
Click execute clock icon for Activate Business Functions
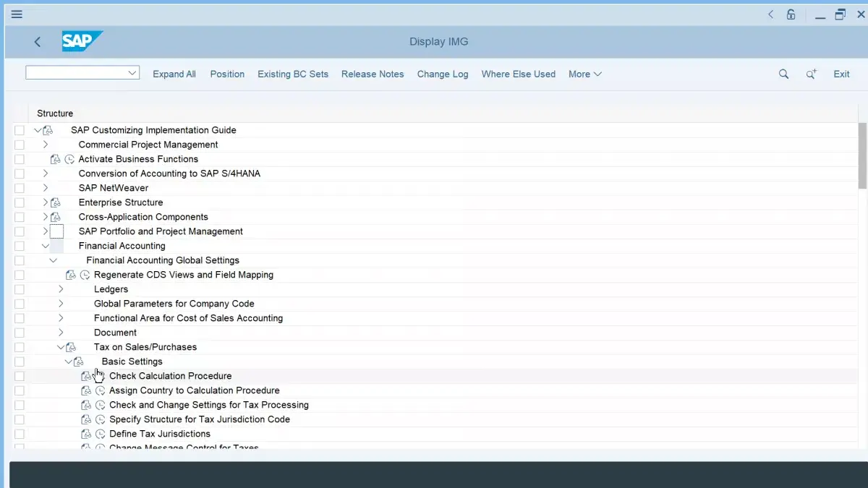click(x=69, y=159)
